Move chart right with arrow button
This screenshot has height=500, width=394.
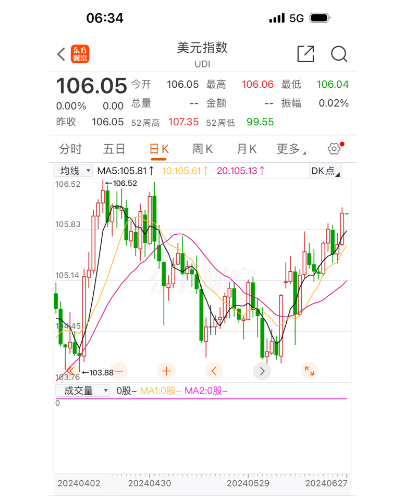coord(262,371)
